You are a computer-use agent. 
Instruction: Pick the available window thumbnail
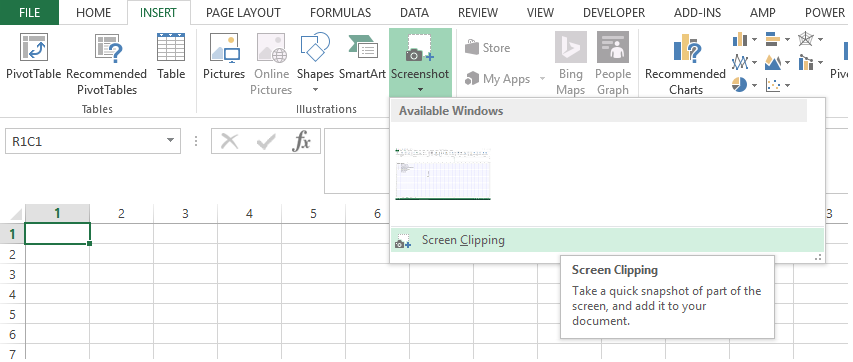[x=443, y=174]
